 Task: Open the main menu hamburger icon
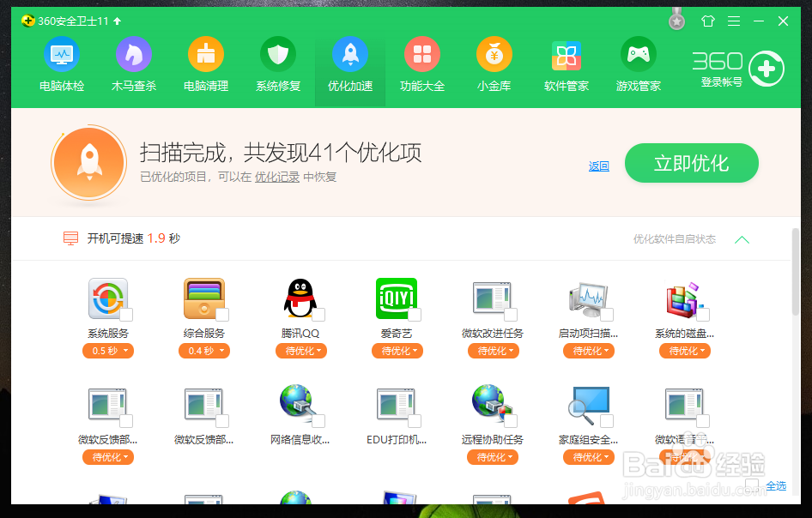733,21
